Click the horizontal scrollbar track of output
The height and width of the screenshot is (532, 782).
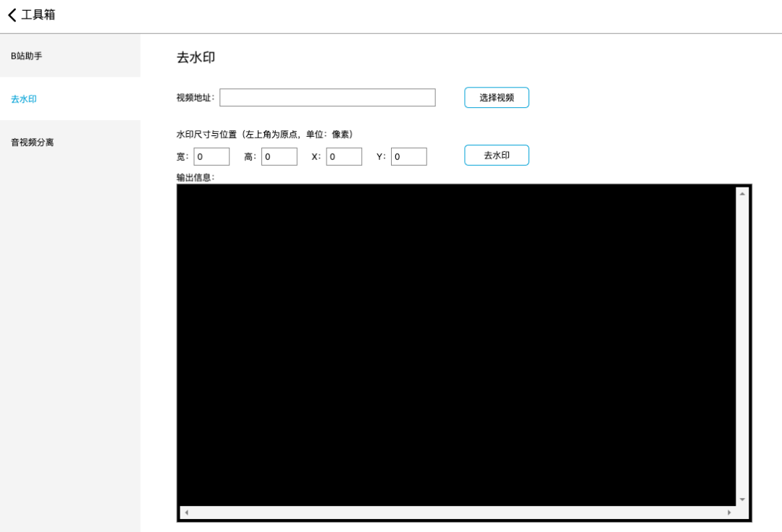tap(456, 512)
